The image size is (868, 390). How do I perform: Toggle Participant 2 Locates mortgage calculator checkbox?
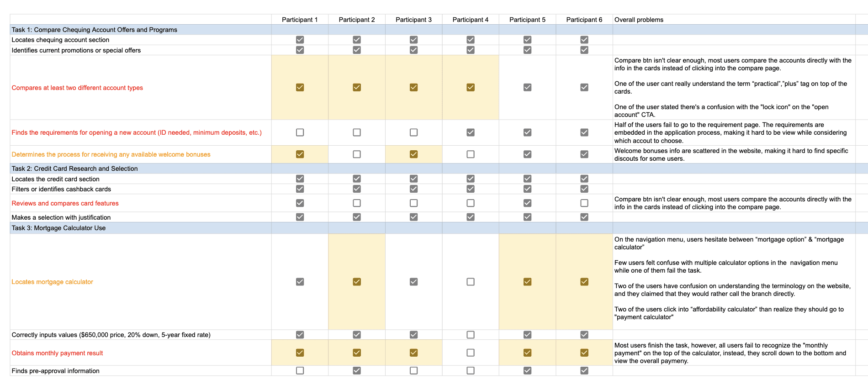(x=357, y=282)
